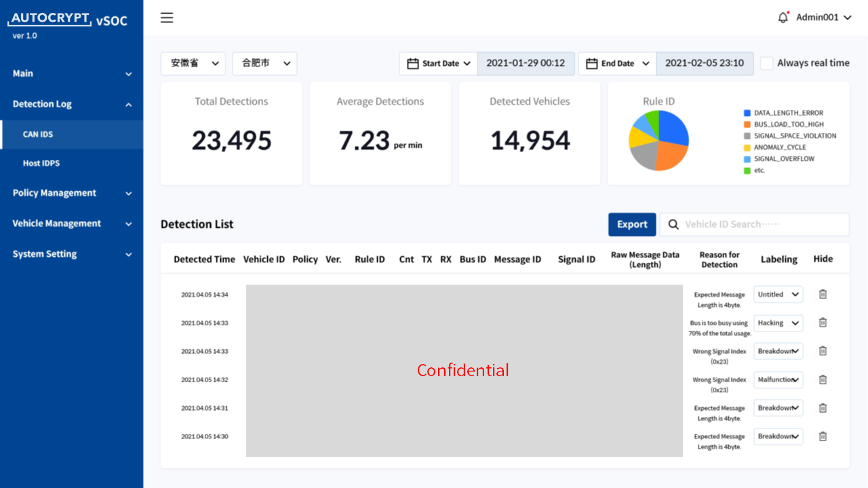868x488 pixels.
Task: Switch to the Host IDPS tab
Action: pyautogui.click(x=71, y=163)
